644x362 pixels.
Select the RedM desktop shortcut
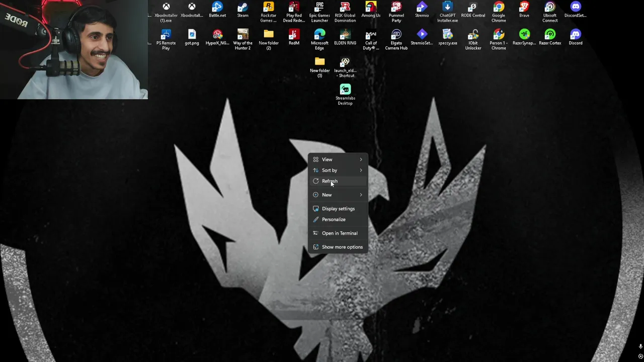(x=294, y=37)
